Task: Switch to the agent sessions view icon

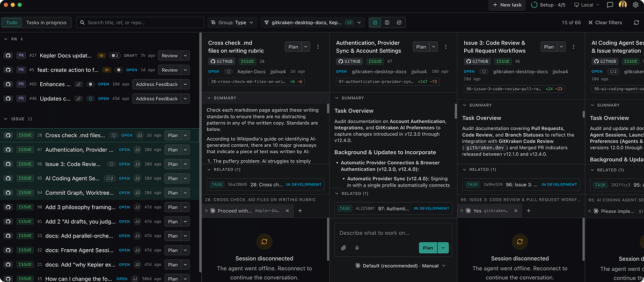Action: coord(399,23)
